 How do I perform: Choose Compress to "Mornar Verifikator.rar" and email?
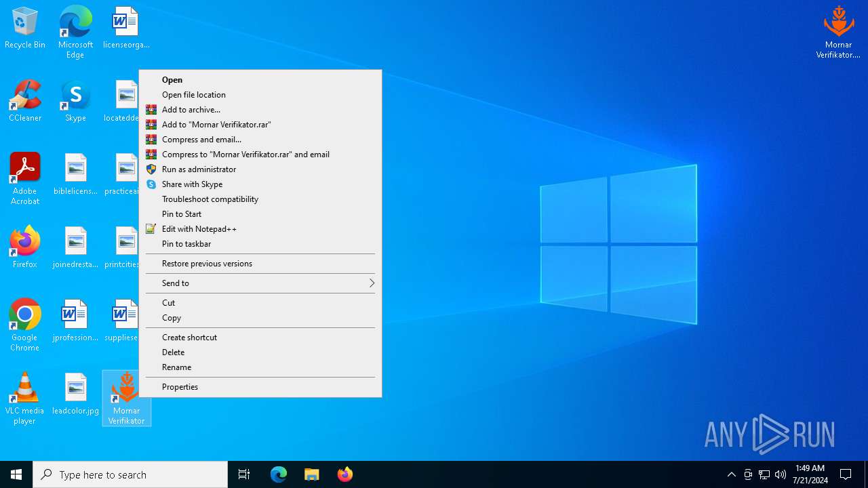(x=260, y=155)
